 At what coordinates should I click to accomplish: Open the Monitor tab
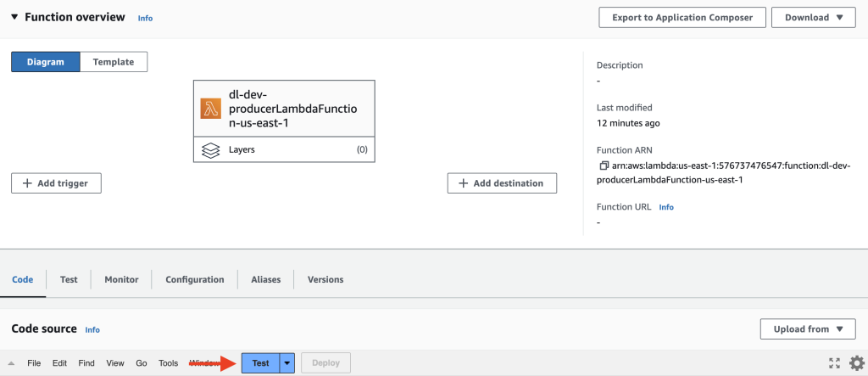(121, 279)
